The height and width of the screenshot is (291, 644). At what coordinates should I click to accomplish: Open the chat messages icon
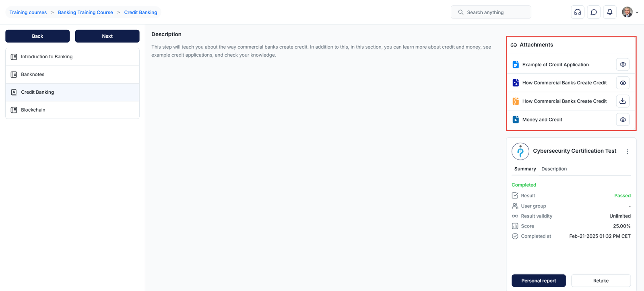pos(594,12)
